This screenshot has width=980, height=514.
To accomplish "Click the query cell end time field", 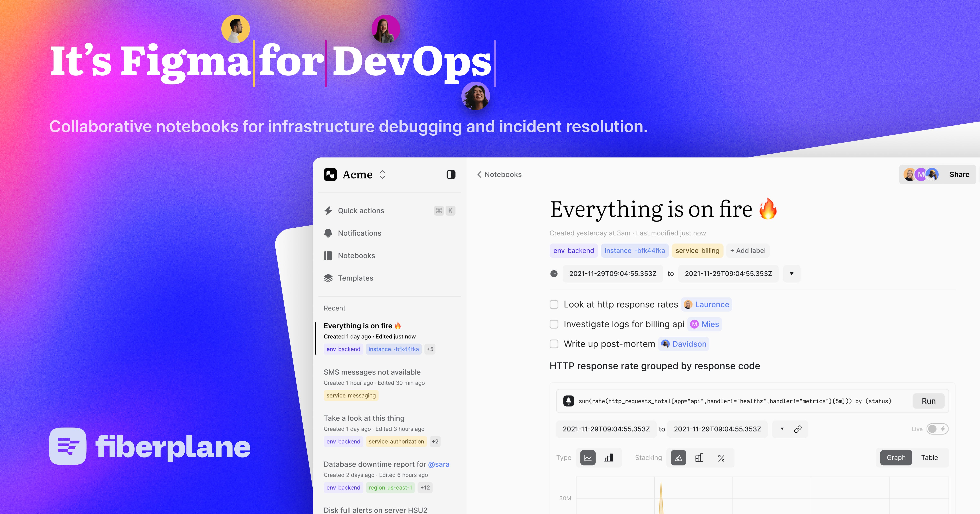I will click(717, 429).
